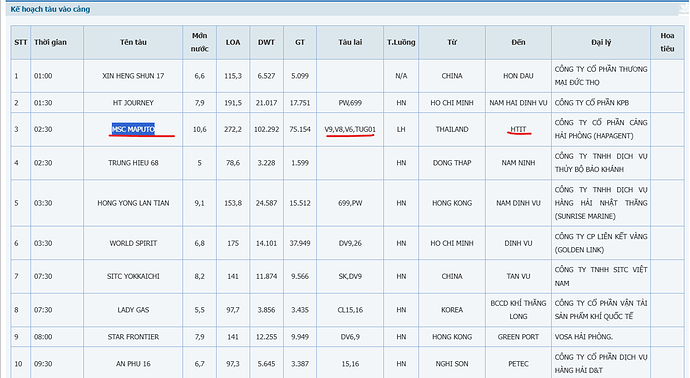Click the DWT column header
690x378 pixels.
coord(266,42)
